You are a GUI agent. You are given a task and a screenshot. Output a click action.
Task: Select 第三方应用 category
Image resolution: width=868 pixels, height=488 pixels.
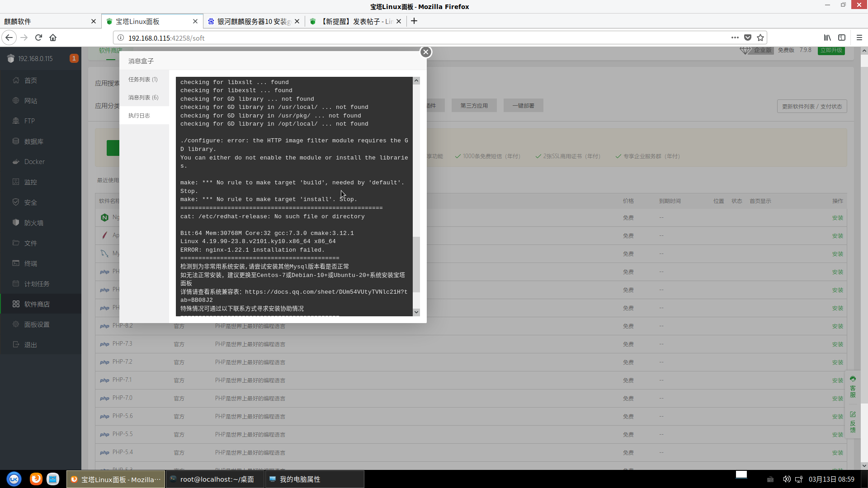[x=474, y=105]
